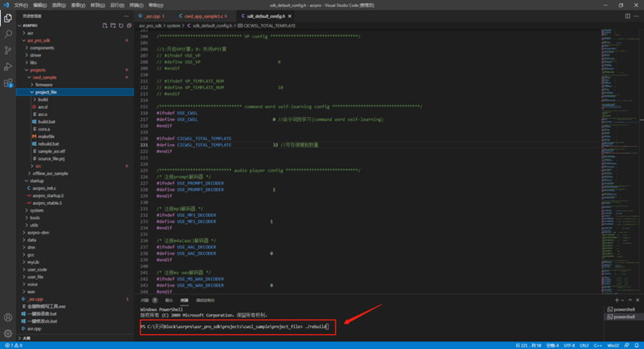Click the line 221 column 58 position indicator
This screenshot has height=349, width=644.
click(x=529, y=345)
